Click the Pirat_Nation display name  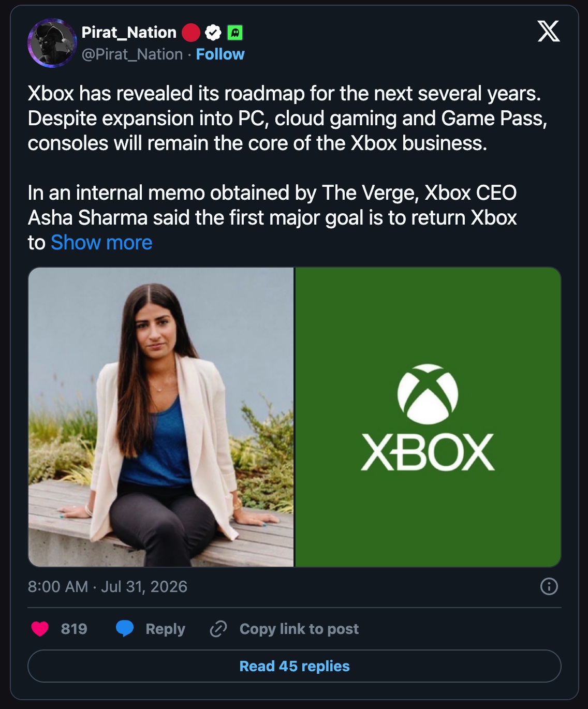129,33
